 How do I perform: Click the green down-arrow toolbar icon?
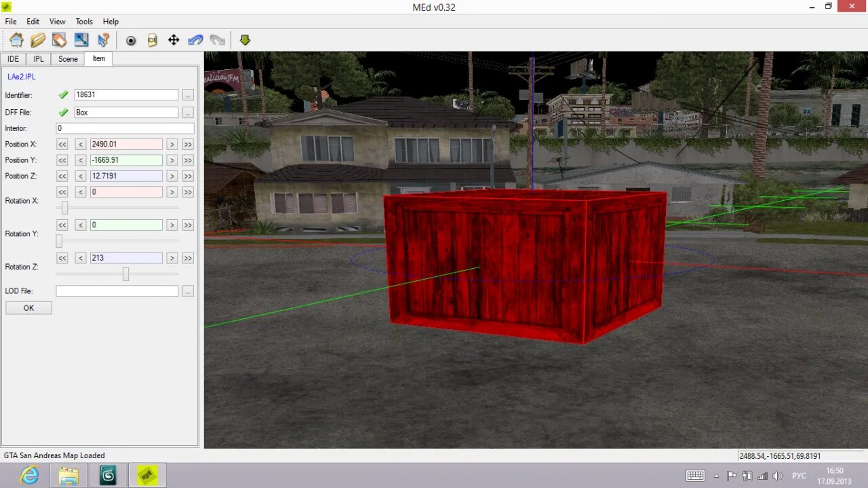click(x=245, y=40)
